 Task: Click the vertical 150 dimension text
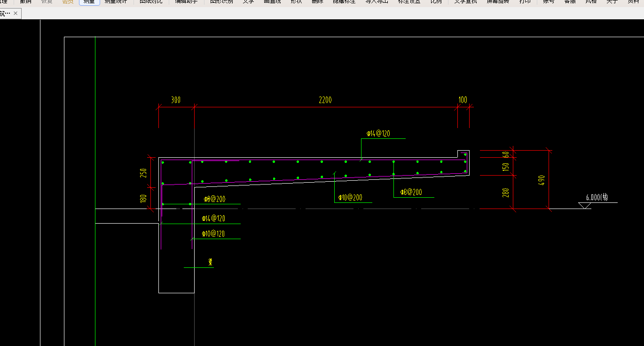tap(506, 167)
